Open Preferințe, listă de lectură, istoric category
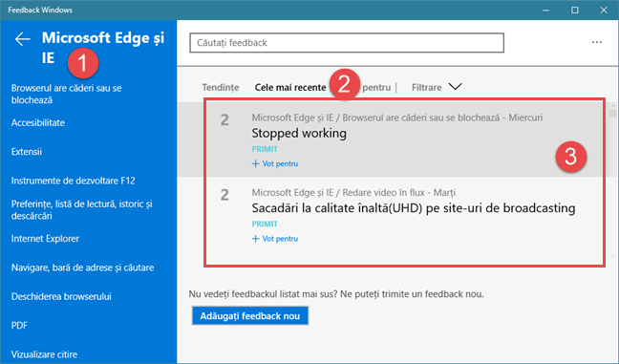 click(x=82, y=209)
